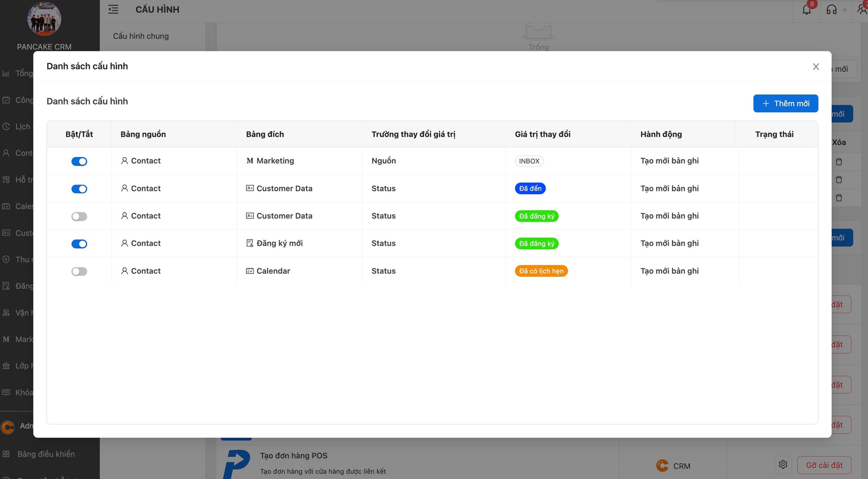The image size is (868, 479).
Task: Click the Thêm mới button
Action: (x=785, y=104)
